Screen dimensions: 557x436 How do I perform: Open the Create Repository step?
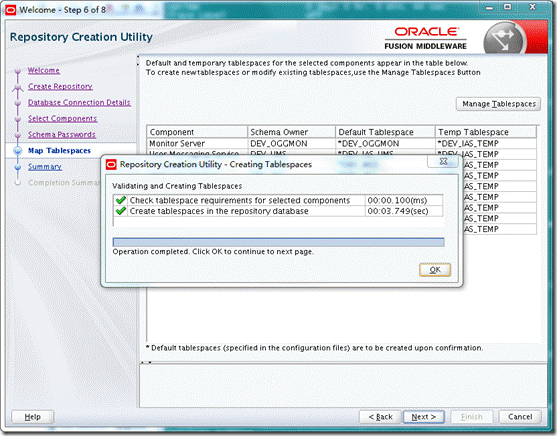60,86
